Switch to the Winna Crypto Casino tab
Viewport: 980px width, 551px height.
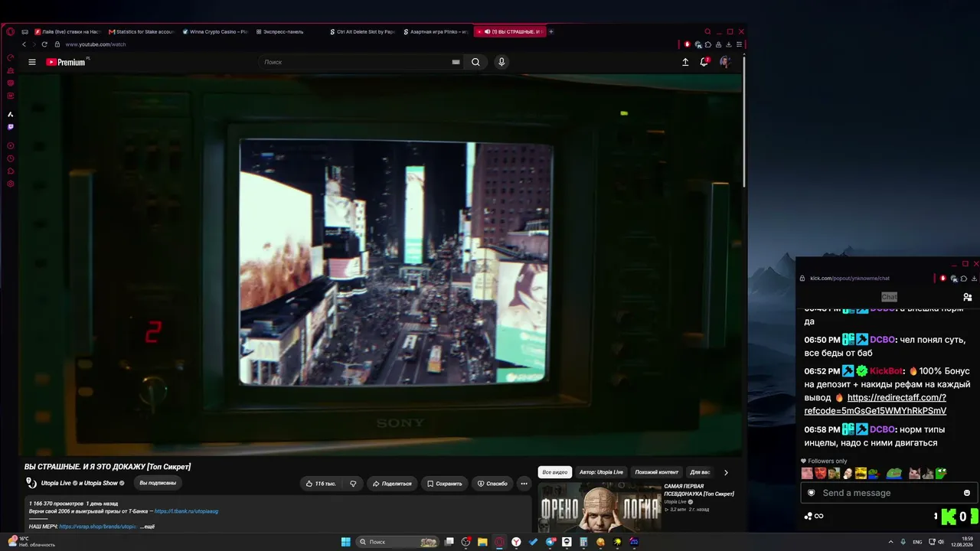point(214,32)
